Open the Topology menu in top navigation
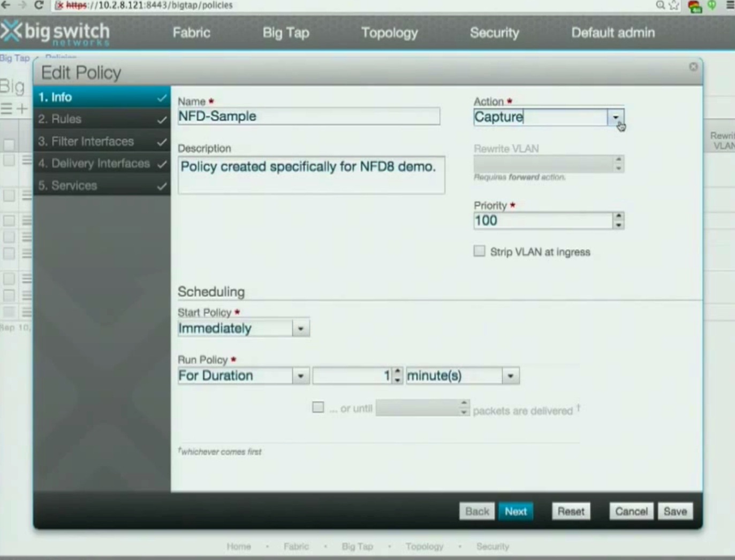 coord(389,33)
